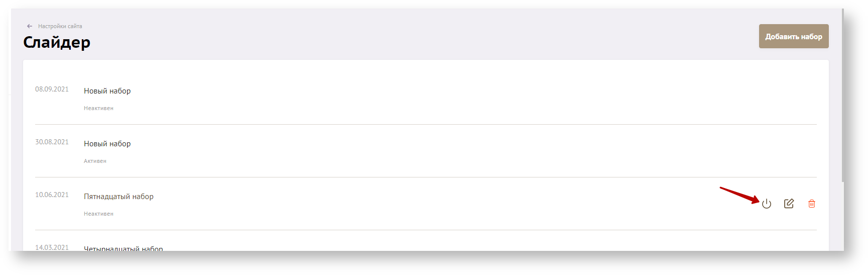Click the date 08.09.2021
Viewport: 868px width, 275px height.
(52, 89)
